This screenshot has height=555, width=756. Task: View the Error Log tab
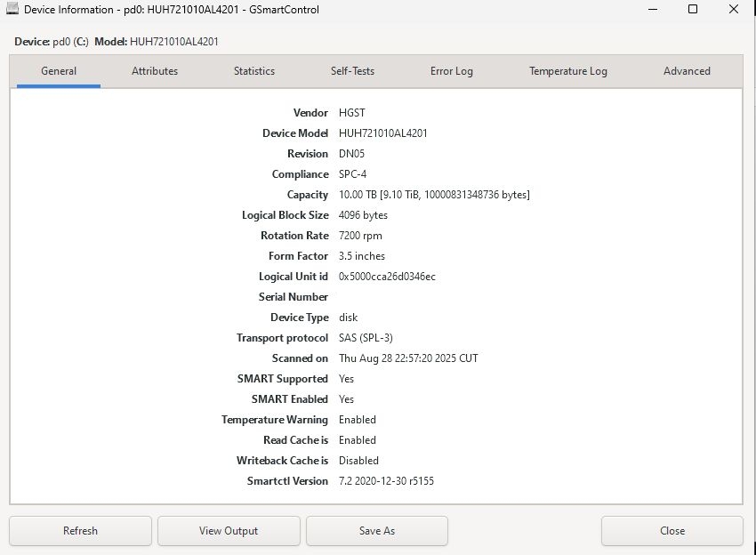[451, 71]
